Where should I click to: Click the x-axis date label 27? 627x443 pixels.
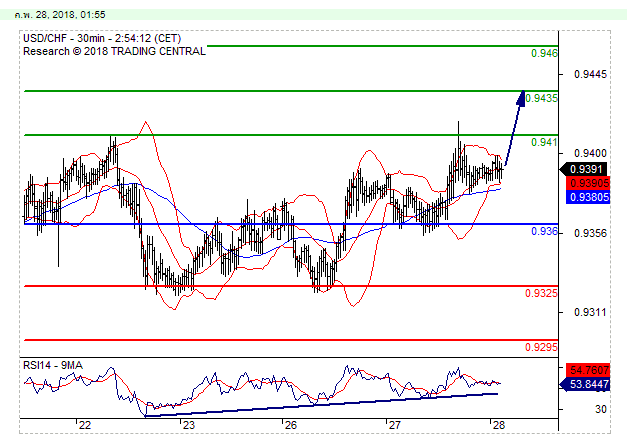[x=395, y=425]
